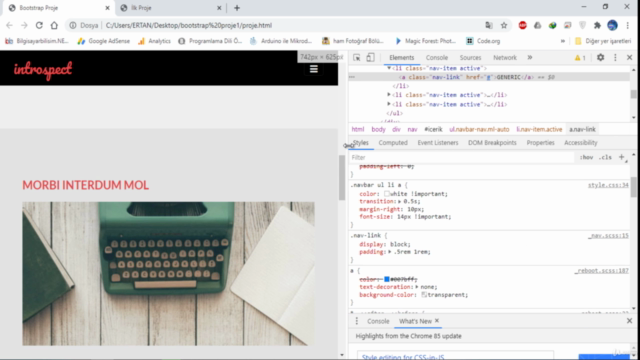
Task: Show more DevTools tabs chevron
Action: tap(530, 58)
